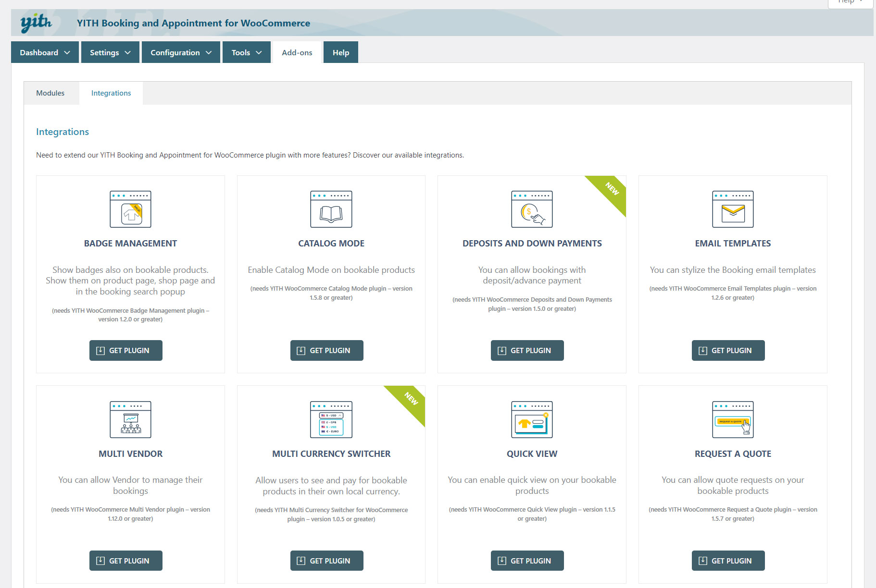Click download icon in Badge Management Get Plugin
Viewport: 876px width, 588px height.
click(100, 351)
